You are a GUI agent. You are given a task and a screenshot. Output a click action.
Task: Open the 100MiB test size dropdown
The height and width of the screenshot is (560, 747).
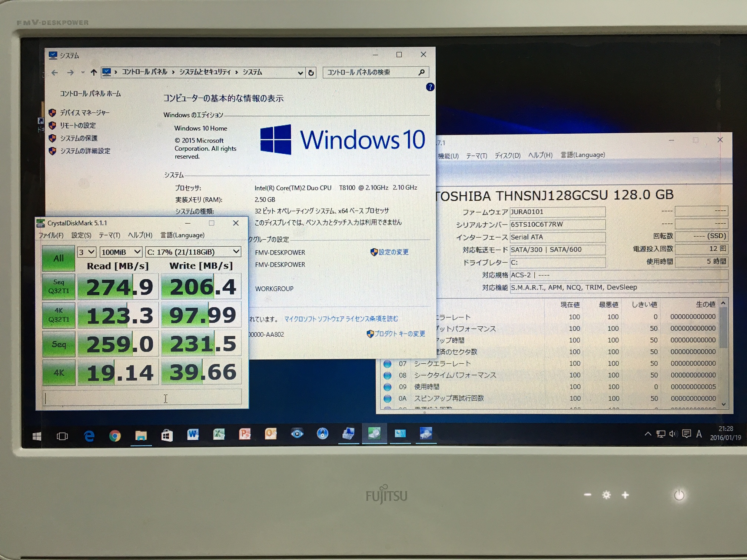121,252
